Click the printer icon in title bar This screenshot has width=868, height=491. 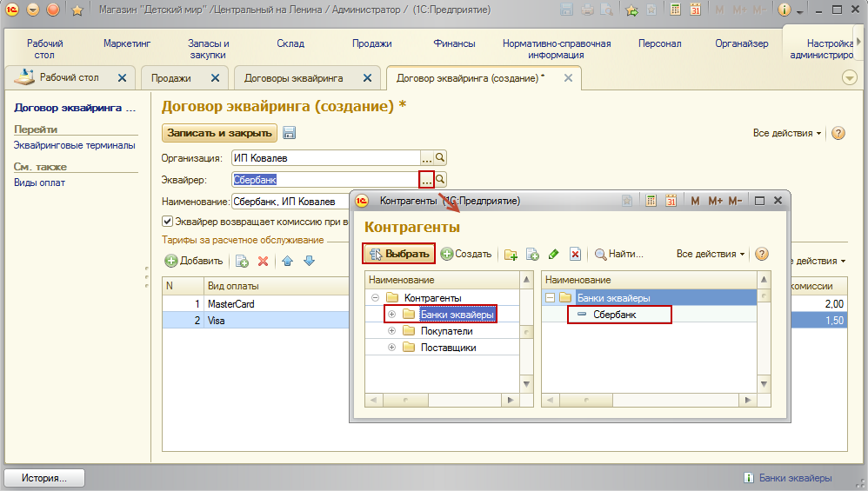(587, 10)
